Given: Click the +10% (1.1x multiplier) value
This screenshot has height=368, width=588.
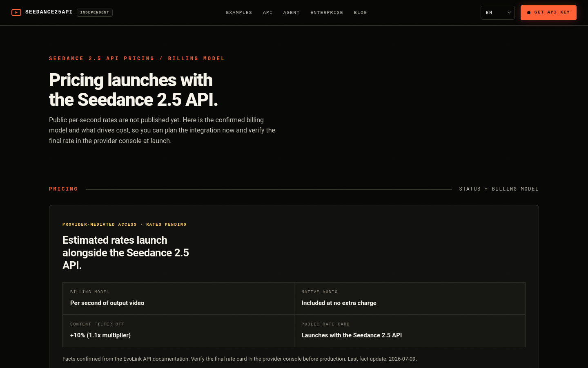Looking at the screenshot, I should coord(100,335).
